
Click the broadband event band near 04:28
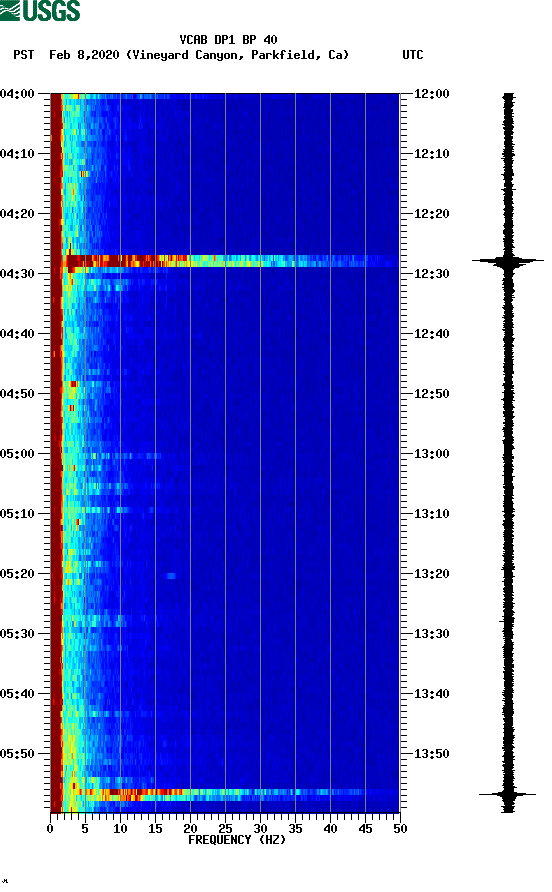232,261
